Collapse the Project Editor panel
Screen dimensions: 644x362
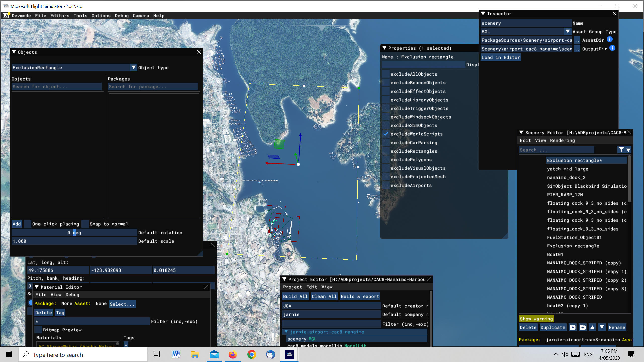click(284, 279)
